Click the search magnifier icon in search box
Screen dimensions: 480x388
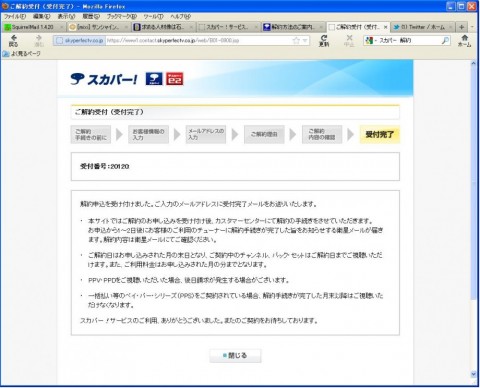(445, 41)
